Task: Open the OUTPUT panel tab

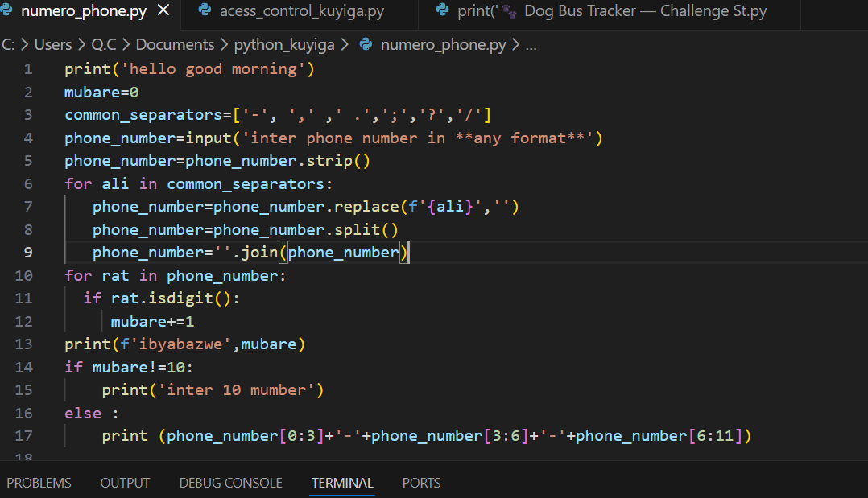Action: pos(125,483)
